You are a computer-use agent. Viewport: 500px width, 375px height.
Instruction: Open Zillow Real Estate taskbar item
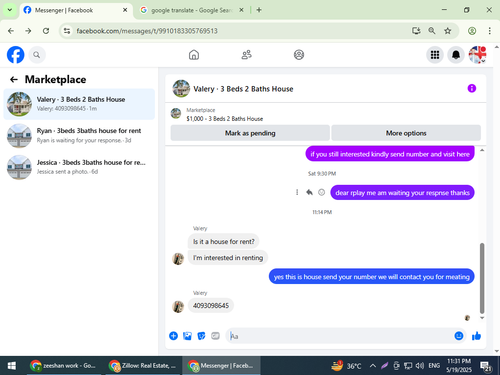pos(143,366)
